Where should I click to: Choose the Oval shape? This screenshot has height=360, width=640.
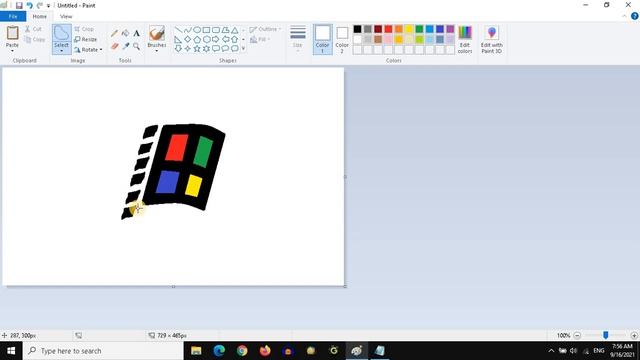point(197,30)
